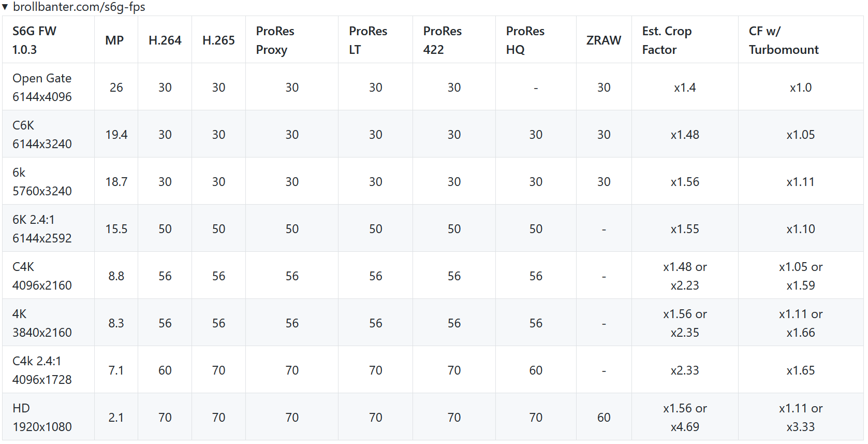The height and width of the screenshot is (444, 868).
Task: Click the HD 1920x1080 row label
Action: click(42, 418)
